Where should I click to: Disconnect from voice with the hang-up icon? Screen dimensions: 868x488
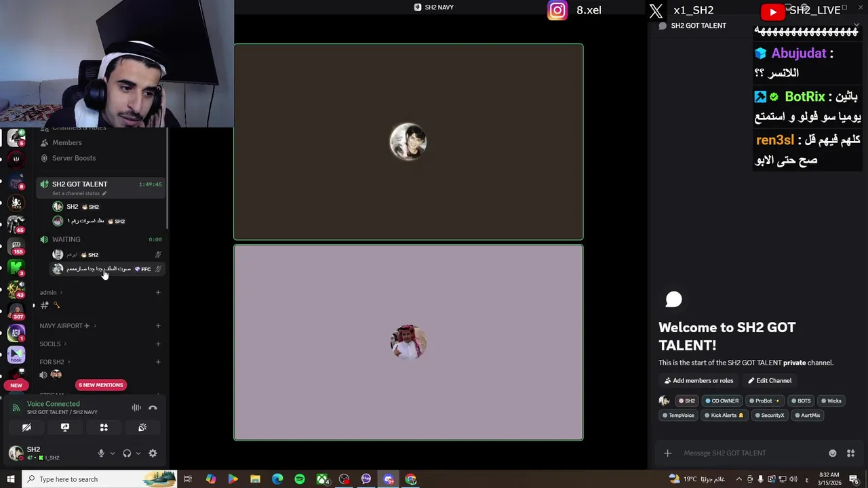(153, 407)
